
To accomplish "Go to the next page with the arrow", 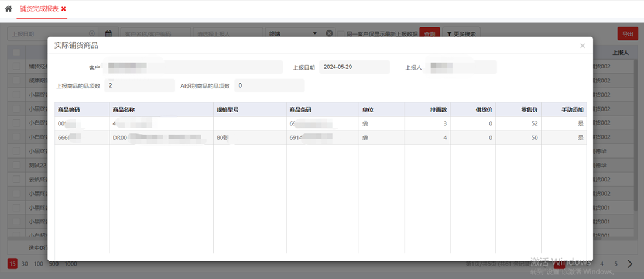I will click(630, 264).
